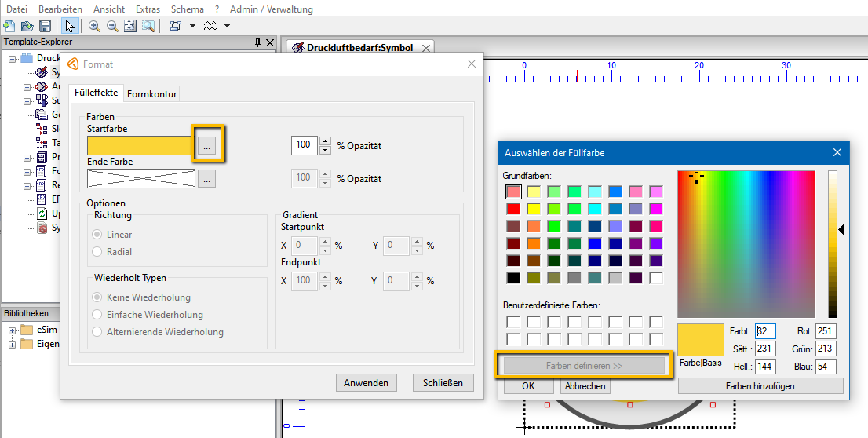The width and height of the screenshot is (868, 438).
Task: Expand the 'Su' node in Template-Explorer
Action: point(27,101)
